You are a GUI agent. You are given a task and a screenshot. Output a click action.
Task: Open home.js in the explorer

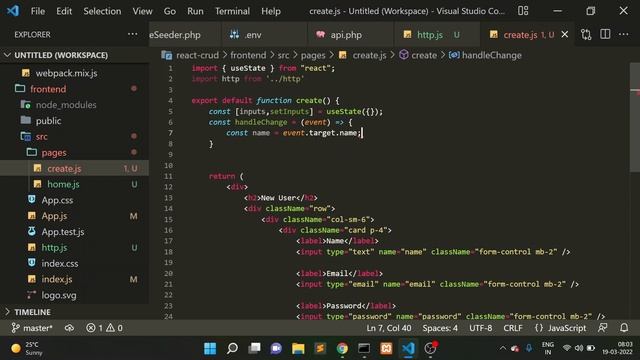63,184
